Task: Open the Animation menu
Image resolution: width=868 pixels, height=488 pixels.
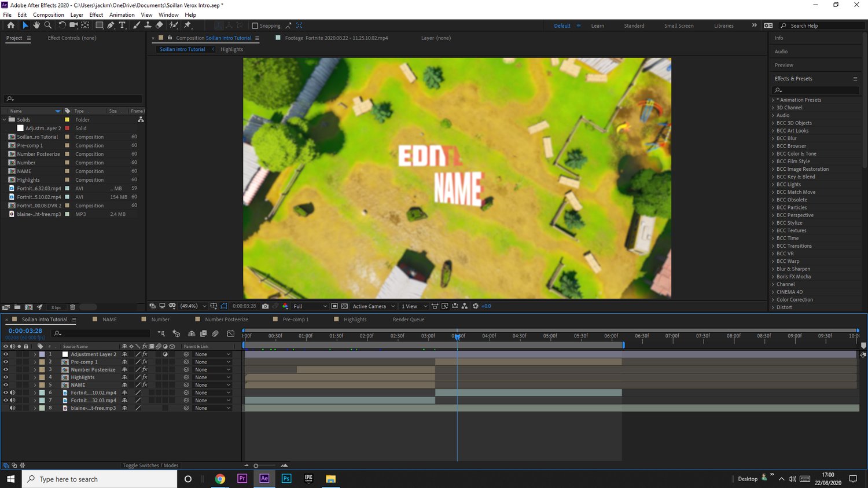Action: (122, 15)
